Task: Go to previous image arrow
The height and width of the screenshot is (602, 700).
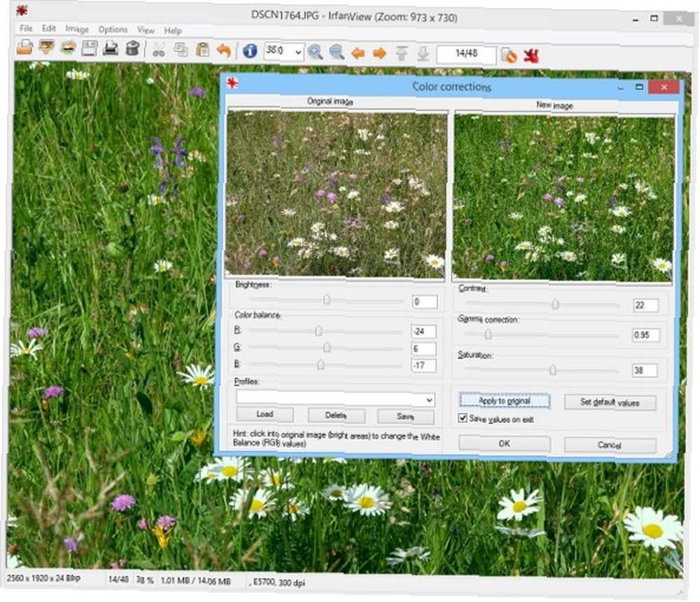Action: [x=358, y=53]
